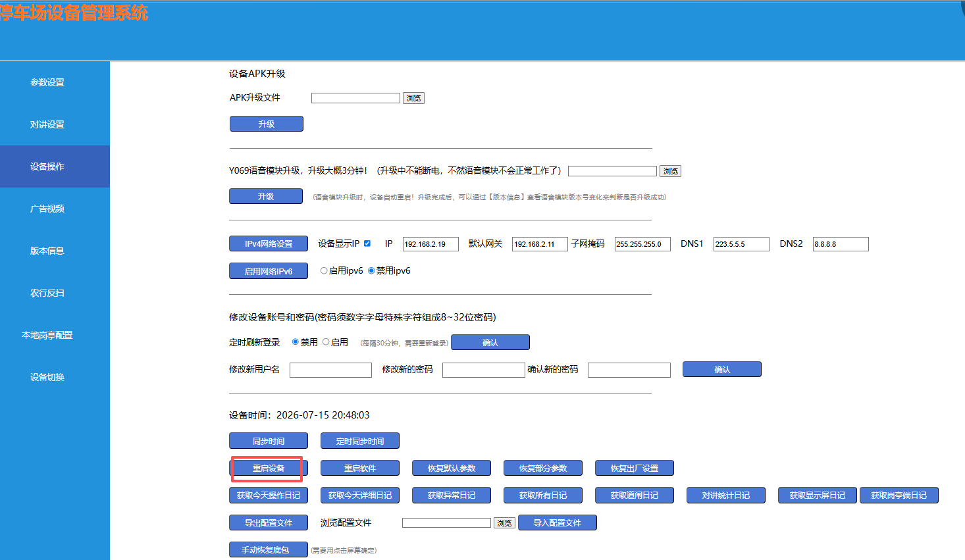Switch to 对讲设置 in sidebar
This screenshot has width=965, height=560.
pyautogui.click(x=47, y=124)
